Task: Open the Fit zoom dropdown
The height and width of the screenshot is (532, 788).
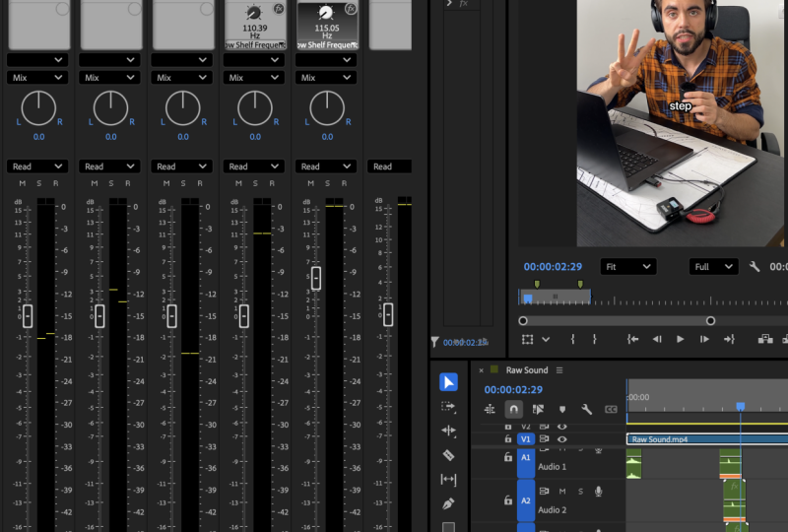Action: (628, 267)
